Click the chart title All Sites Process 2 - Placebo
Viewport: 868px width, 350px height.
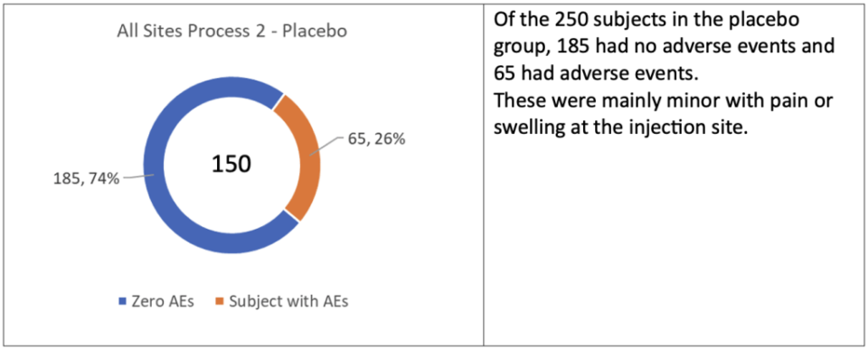[x=232, y=32]
